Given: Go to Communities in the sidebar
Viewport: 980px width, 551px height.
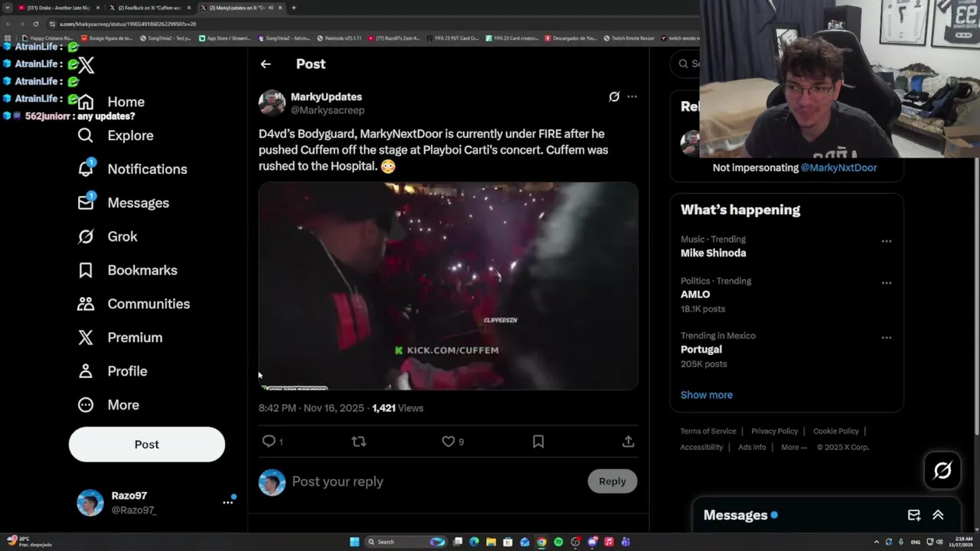Looking at the screenshot, I should click(134, 304).
